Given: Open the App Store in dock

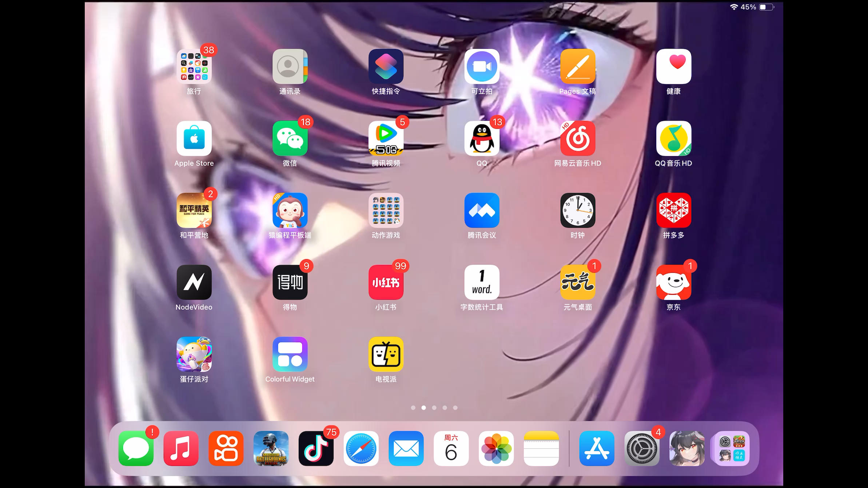Looking at the screenshot, I should [x=597, y=448].
